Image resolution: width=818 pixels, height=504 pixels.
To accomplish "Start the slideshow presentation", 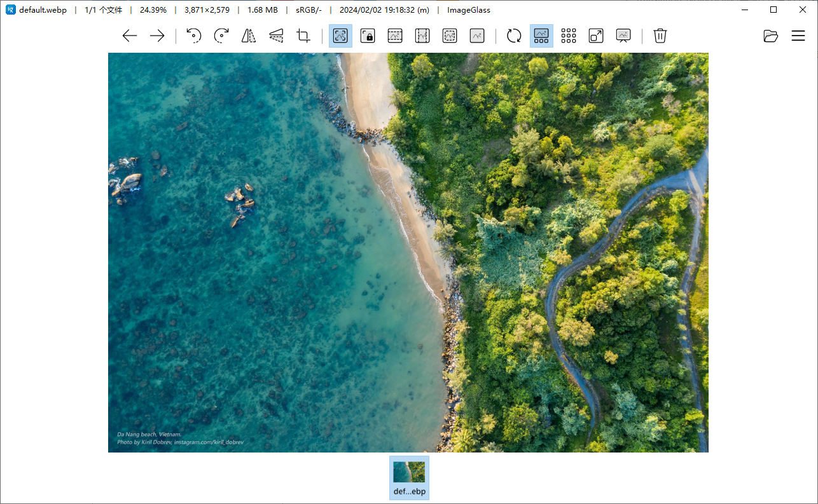I will 623,36.
